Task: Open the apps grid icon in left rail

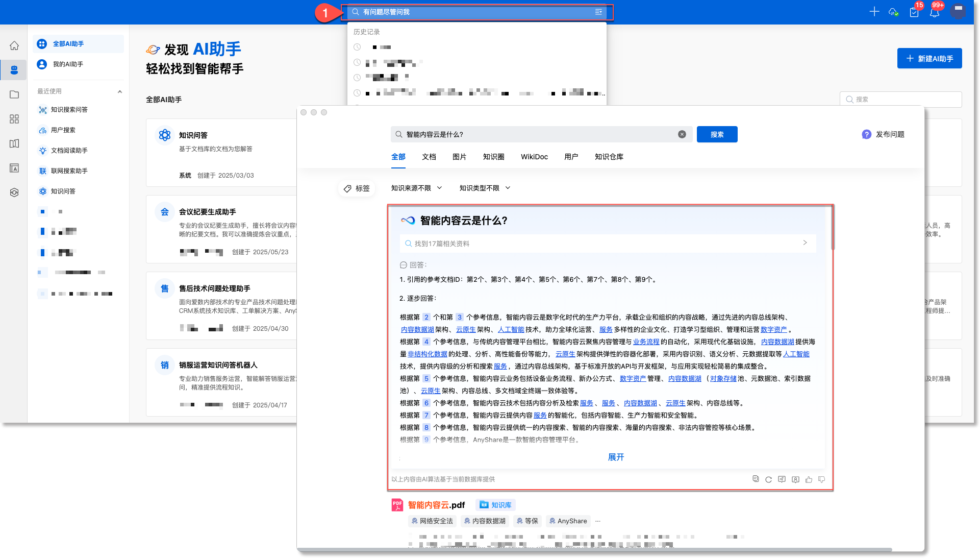Action: point(14,119)
